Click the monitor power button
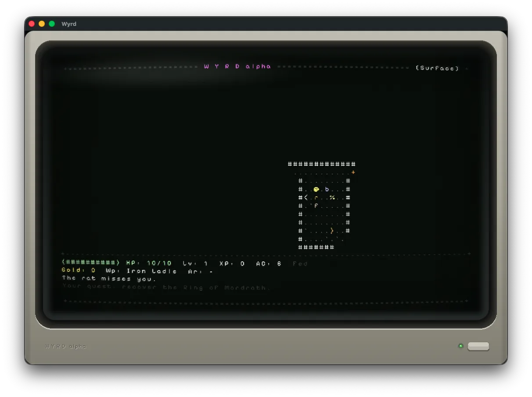Viewport: 532px width, 397px height. [x=478, y=346]
